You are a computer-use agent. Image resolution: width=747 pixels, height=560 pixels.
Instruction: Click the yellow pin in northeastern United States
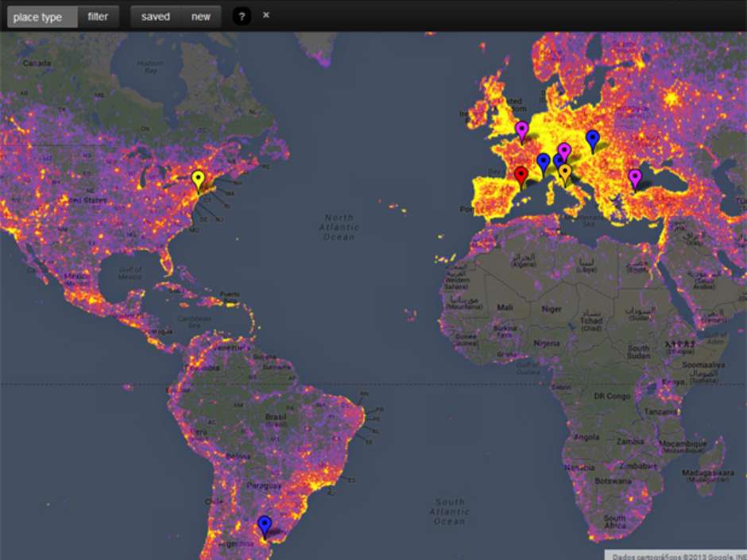(x=199, y=180)
